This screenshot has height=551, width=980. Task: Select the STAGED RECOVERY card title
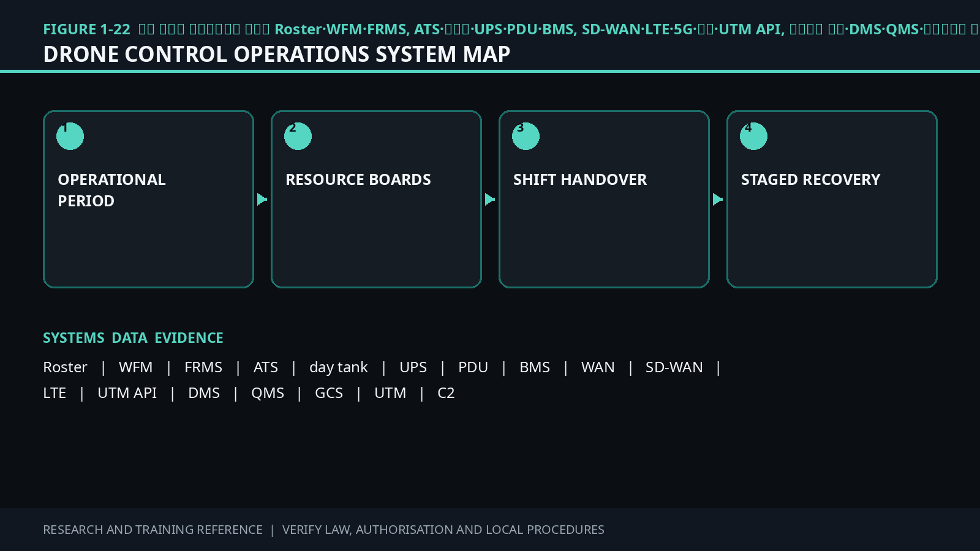coord(810,179)
